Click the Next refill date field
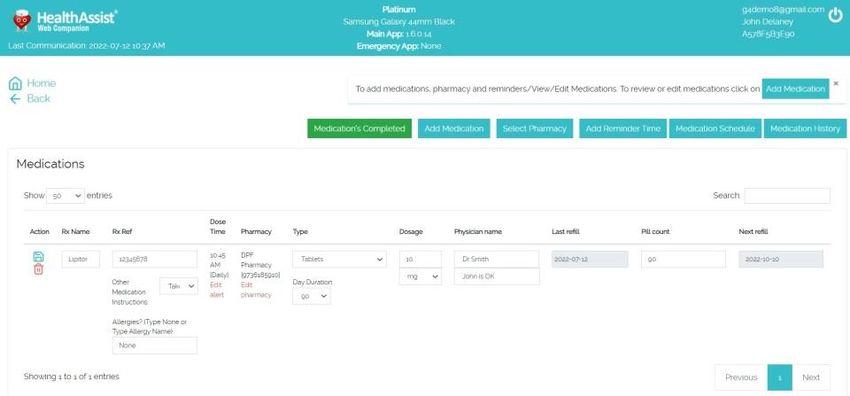Viewport: 850px width, 396px height. point(781,259)
